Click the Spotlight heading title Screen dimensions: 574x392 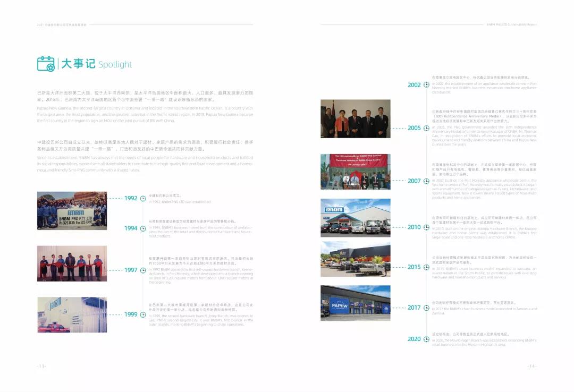96,64
